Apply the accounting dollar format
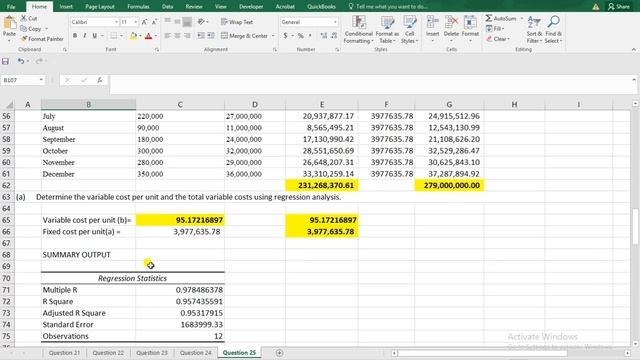Viewport: 640px width, 360px height. [x=285, y=36]
